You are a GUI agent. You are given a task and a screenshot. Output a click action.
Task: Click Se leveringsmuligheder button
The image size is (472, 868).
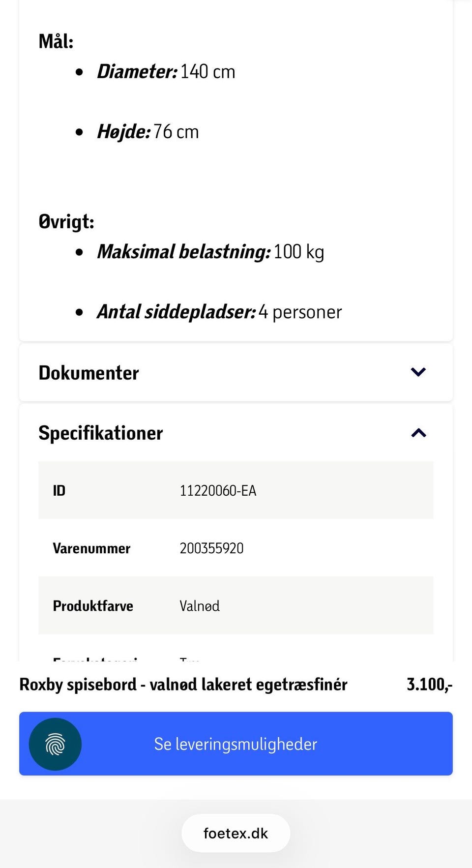(x=236, y=744)
